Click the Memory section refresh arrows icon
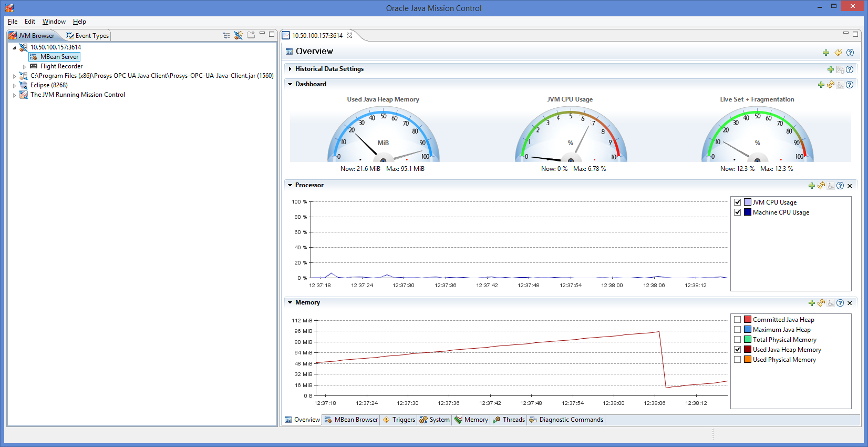This screenshot has width=868, height=447. [x=821, y=303]
